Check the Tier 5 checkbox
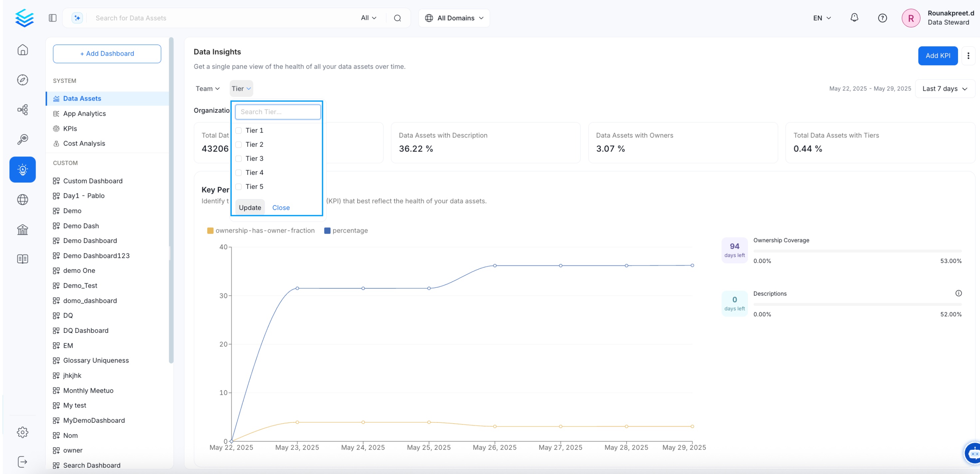The width and height of the screenshot is (980, 474). pos(238,186)
